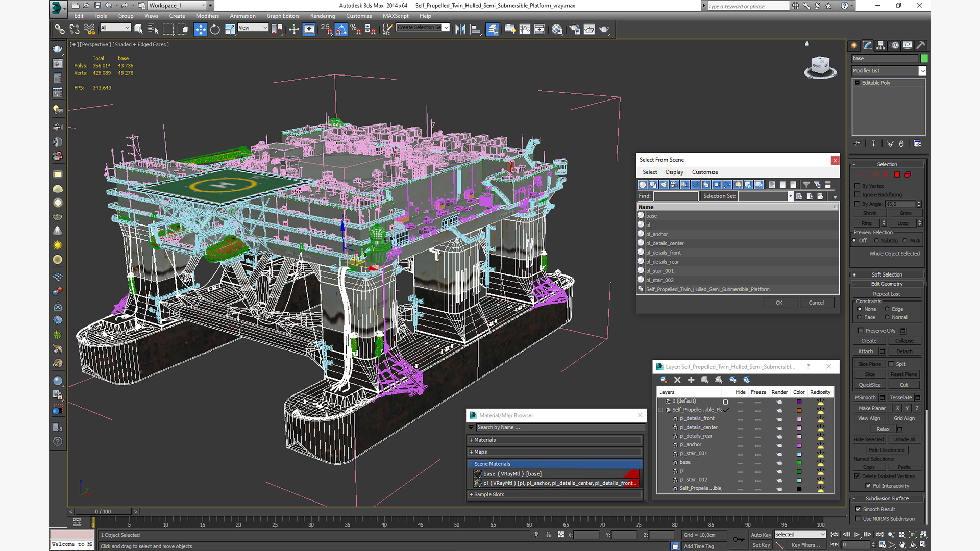Click the Hide Unselected button
This screenshot has width=980, height=551.
click(887, 450)
